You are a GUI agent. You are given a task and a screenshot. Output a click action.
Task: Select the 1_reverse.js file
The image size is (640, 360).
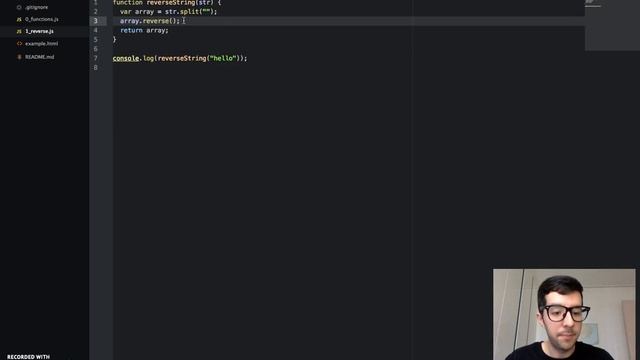39,31
